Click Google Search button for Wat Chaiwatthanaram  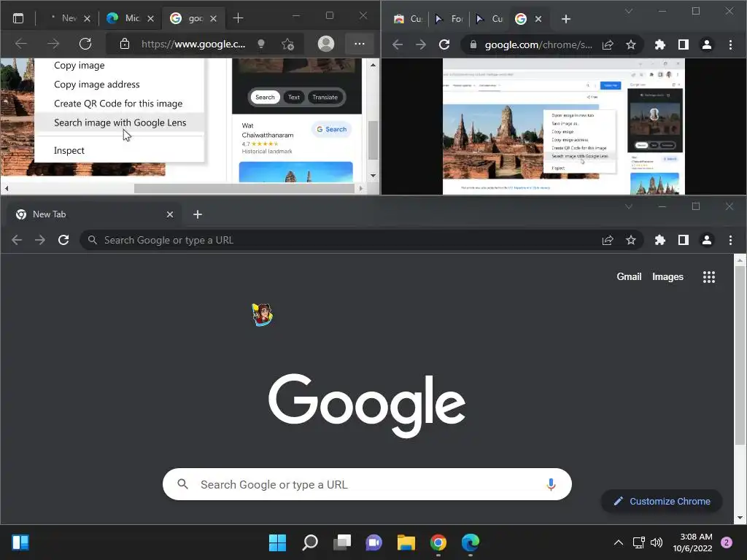[332, 129]
